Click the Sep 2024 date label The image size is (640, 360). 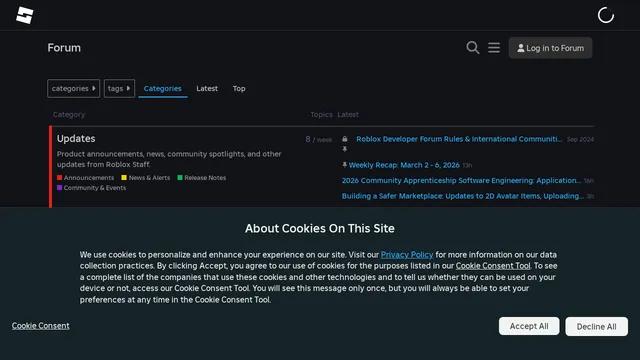click(x=580, y=139)
